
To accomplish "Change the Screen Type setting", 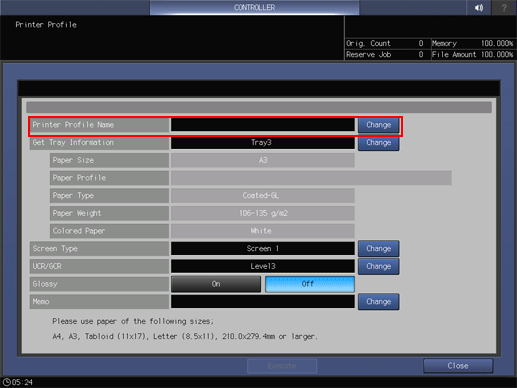I will [378, 249].
